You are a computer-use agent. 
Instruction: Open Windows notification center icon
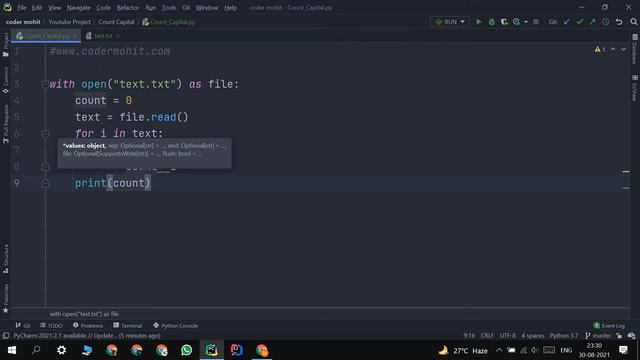click(623, 350)
